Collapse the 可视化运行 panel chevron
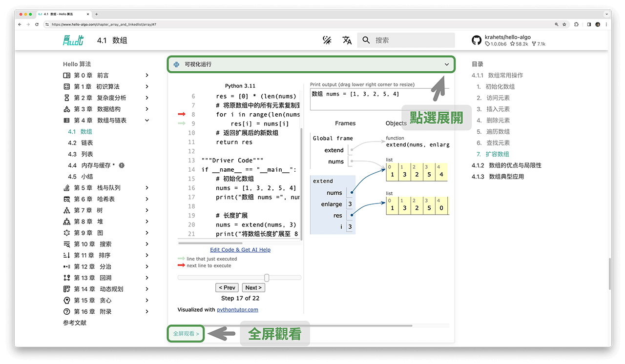The height and width of the screenshot is (364, 625). tap(446, 64)
